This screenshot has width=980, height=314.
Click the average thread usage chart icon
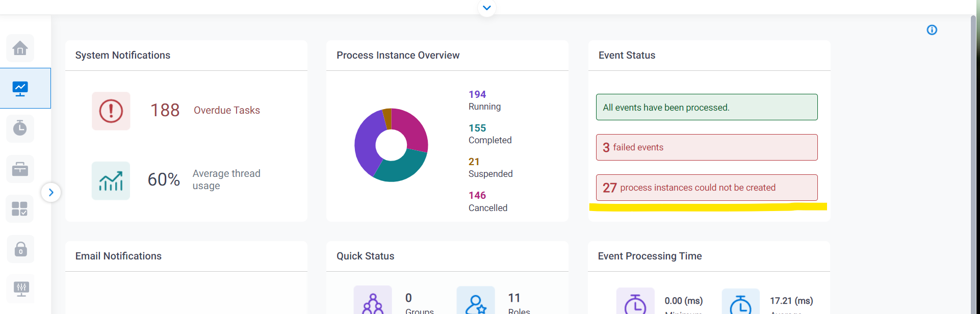[x=111, y=180]
